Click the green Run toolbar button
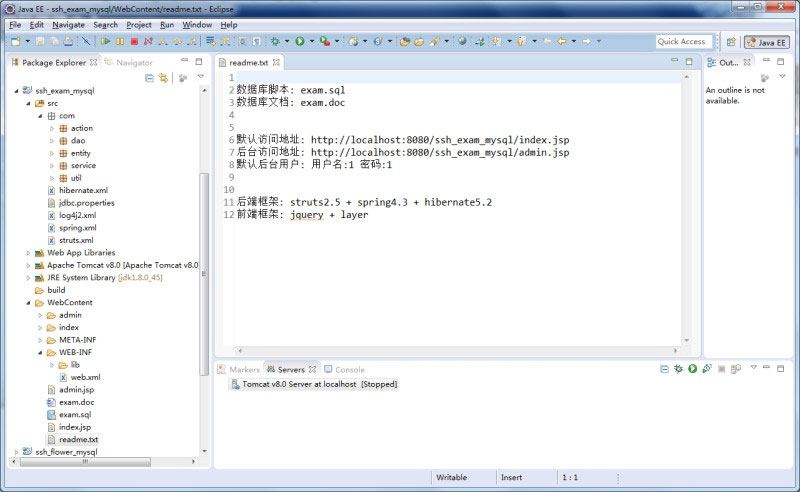The image size is (800, 492). point(298,42)
